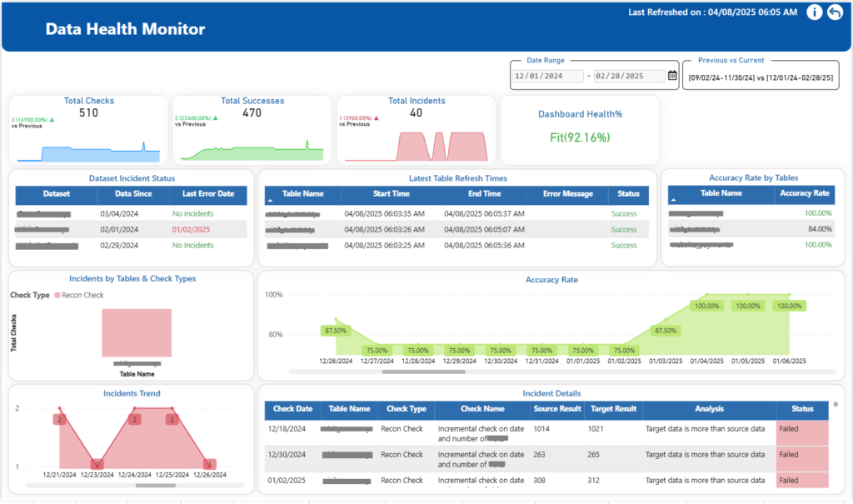This screenshot has height=504, width=853.
Task: Click the Incident Details vertical scrollbar handle
Action: tap(836, 405)
